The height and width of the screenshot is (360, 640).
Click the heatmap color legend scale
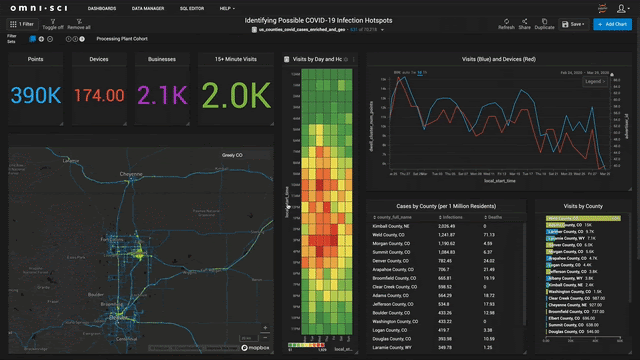[x=307, y=345]
